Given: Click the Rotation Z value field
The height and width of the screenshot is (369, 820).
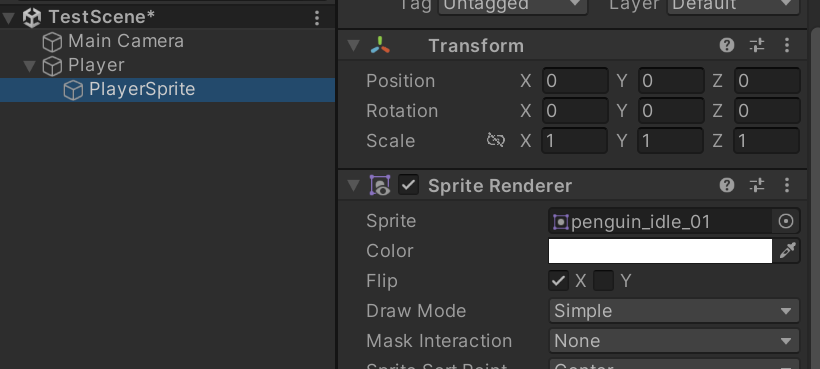Looking at the screenshot, I should 767,111.
